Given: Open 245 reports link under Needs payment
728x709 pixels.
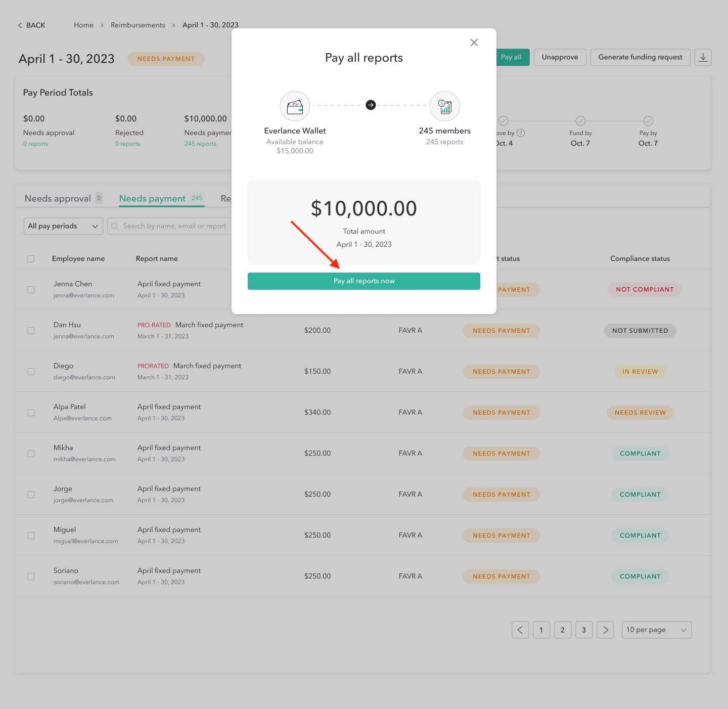Looking at the screenshot, I should 200,144.
